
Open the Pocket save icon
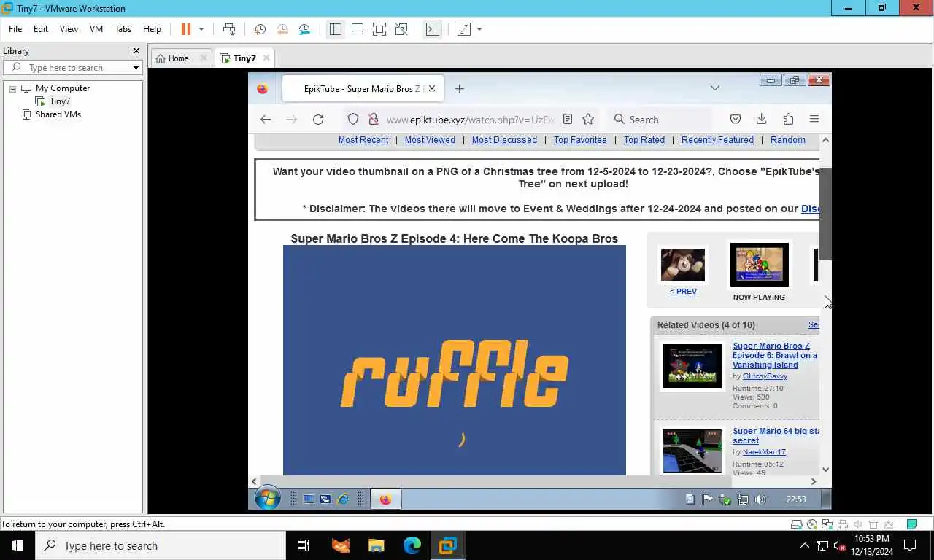coord(736,120)
